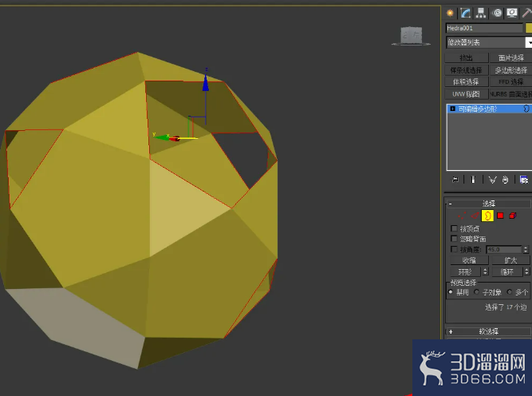Open the Utilities hammer panel tab

coord(526,14)
